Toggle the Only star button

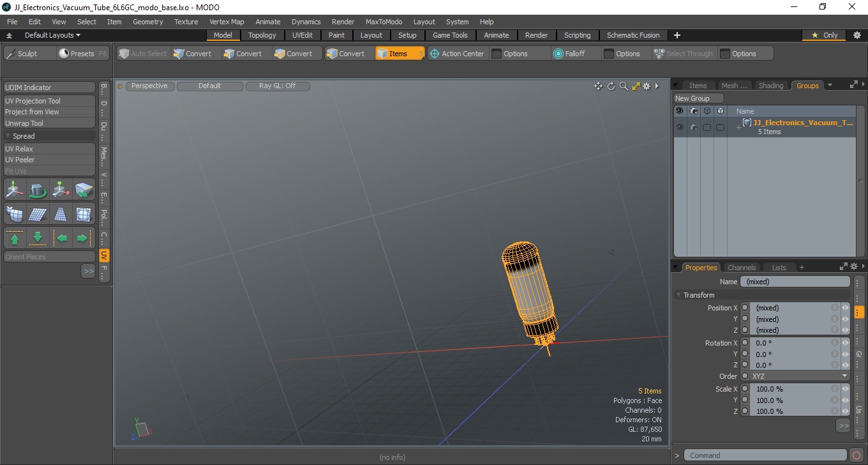(825, 35)
